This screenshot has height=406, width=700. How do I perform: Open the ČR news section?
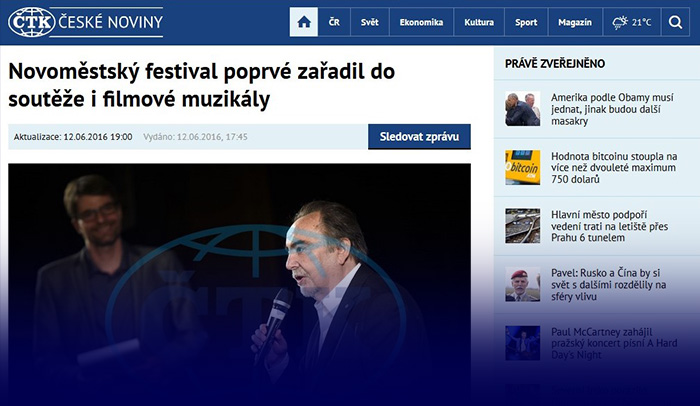point(334,22)
